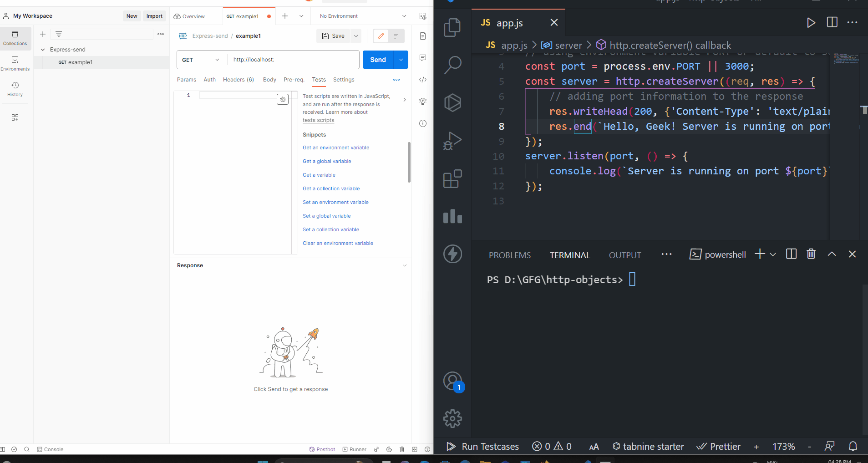Open the lightning bolt activity bar icon
This screenshot has height=463, width=868.
tap(452, 254)
